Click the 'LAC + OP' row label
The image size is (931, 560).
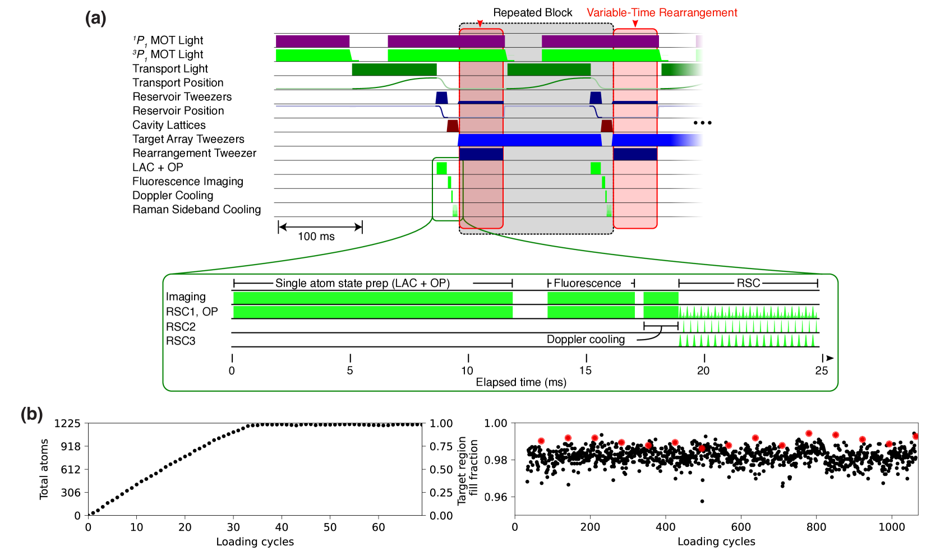click(x=158, y=167)
